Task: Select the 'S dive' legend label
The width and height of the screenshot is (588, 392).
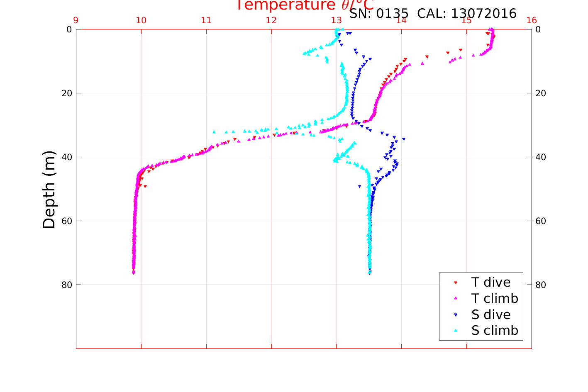Action: [x=491, y=315]
